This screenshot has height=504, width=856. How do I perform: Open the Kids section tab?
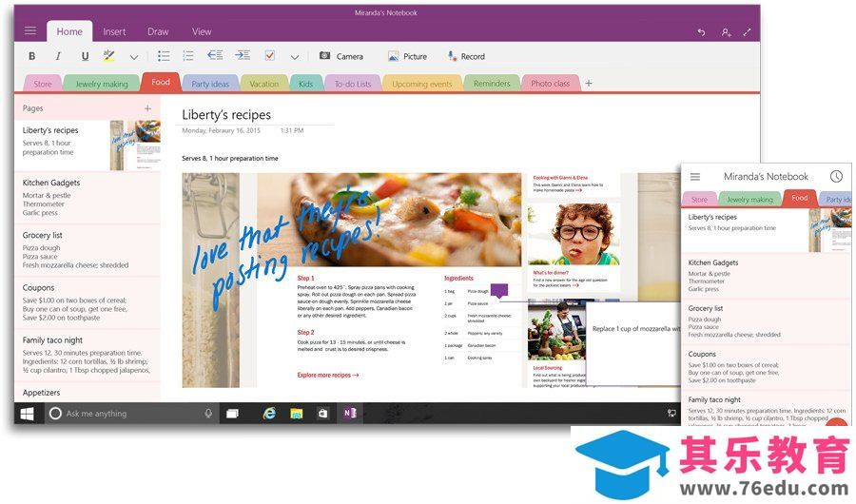(305, 84)
